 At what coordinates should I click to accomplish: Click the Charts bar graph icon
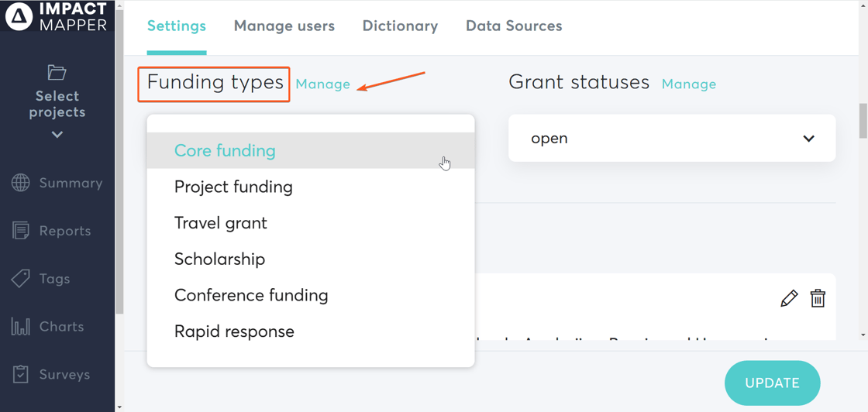pos(21,327)
